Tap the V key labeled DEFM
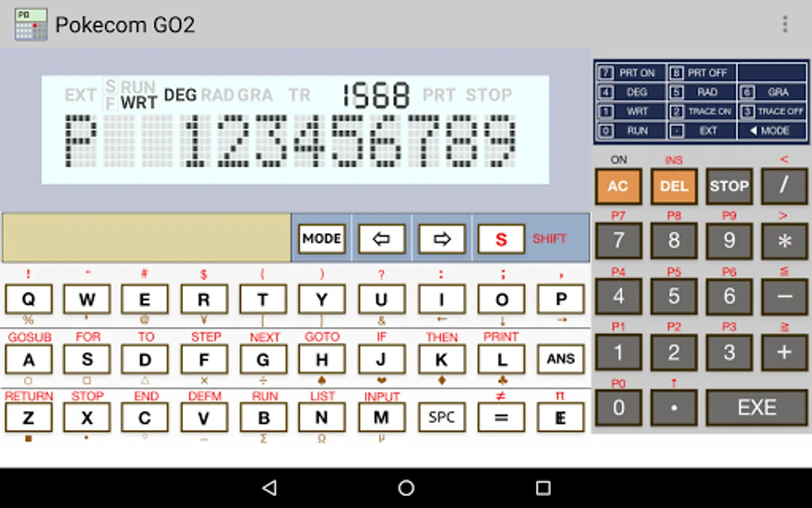This screenshot has width=812, height=508. (x=204, y=418)
